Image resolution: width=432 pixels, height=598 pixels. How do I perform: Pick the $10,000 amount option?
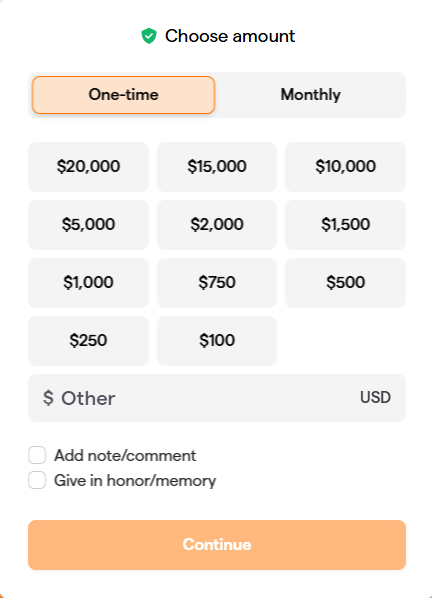[345, 167]
